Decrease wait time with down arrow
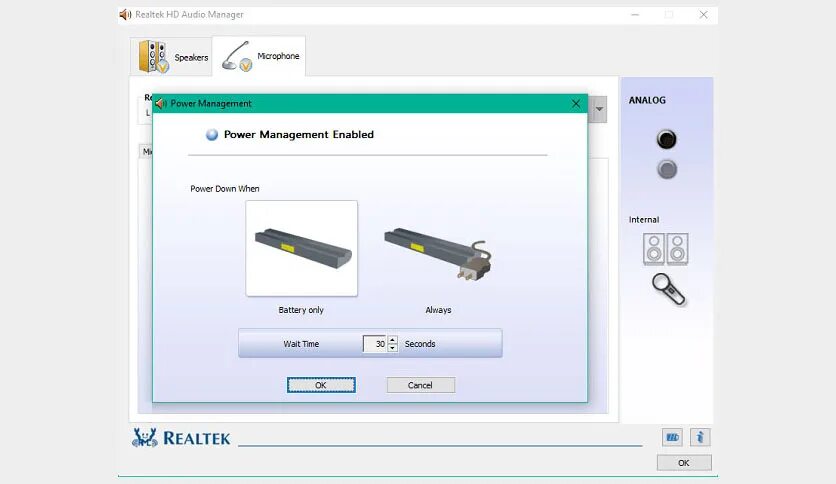Image resolution: width=836 pixels, height=484 pixels. [392, 348]
